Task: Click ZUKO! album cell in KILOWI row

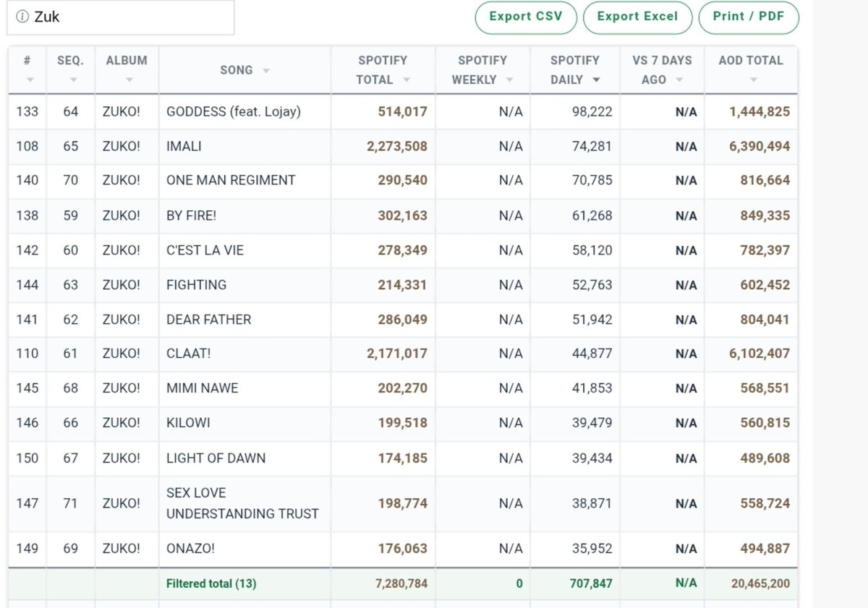Action: 127,423
